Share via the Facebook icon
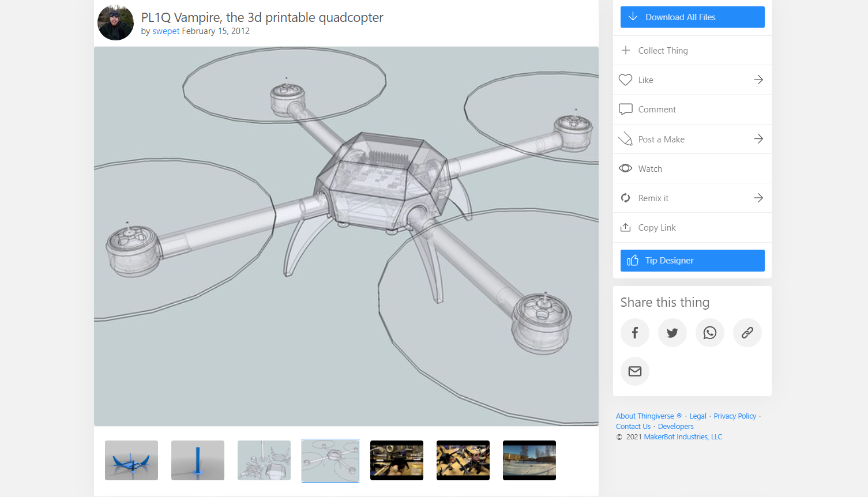The width and height of the screenshot is (868, 497). [635, 333]
